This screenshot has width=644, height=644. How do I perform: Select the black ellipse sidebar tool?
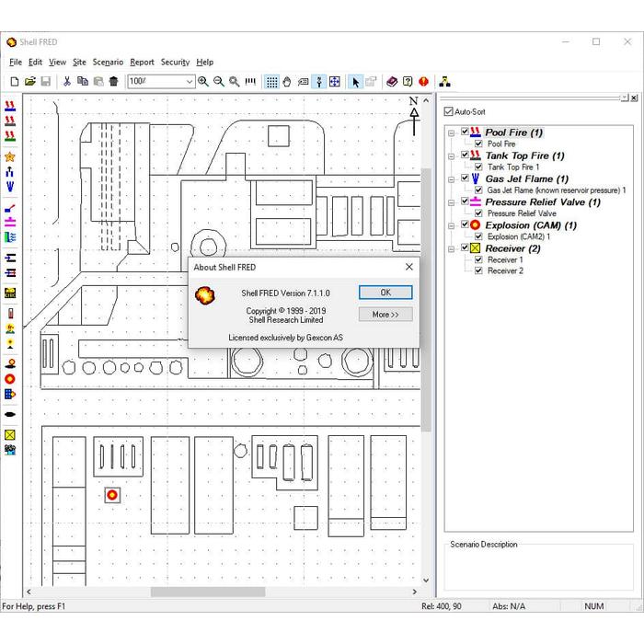10,414
